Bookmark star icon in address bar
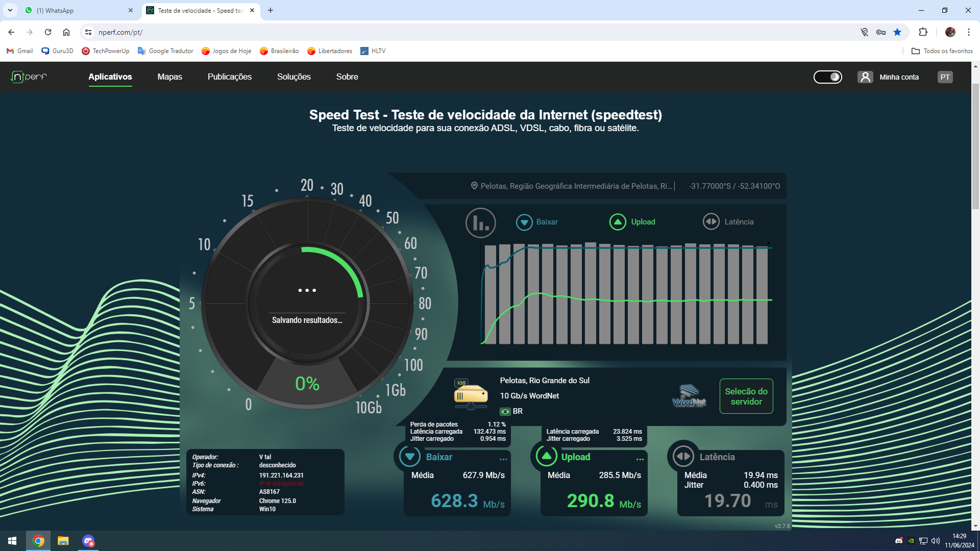Image resolution: width=980 pixels, height=551 pixels. tap(897, 32)
